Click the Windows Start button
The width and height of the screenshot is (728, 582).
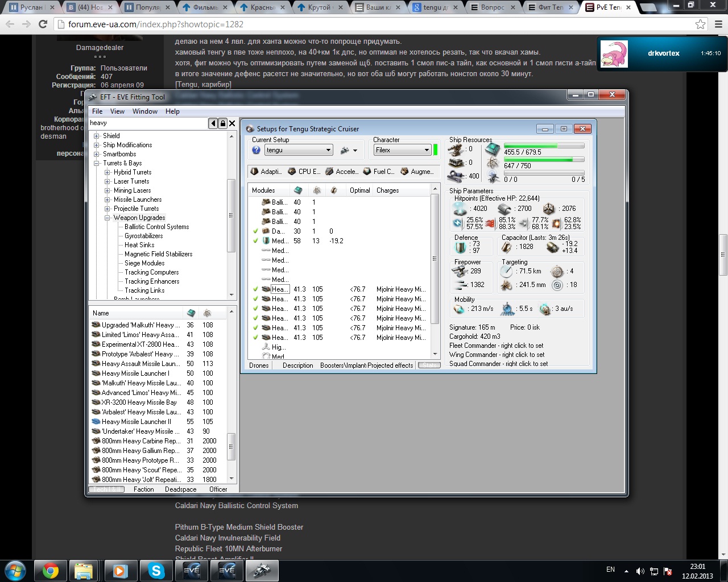pos(15,570)
